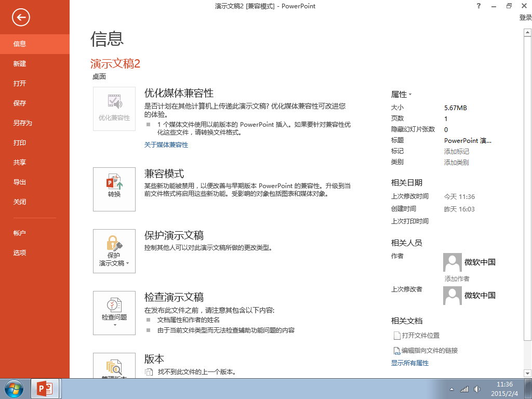This screenshot has width=532, height=399.
Task: Show hidden system tray icons
Action: [451, 389]
